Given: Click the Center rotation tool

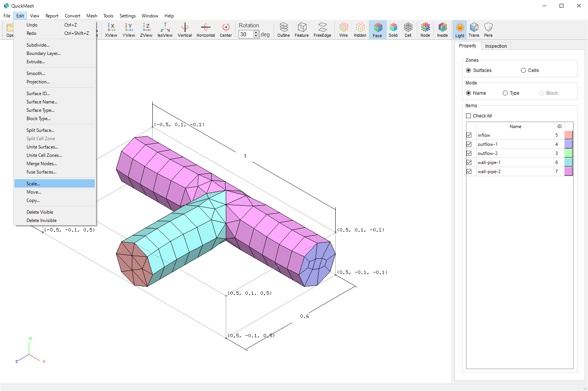Looking at the screenshot, I should tap(226, 30).
